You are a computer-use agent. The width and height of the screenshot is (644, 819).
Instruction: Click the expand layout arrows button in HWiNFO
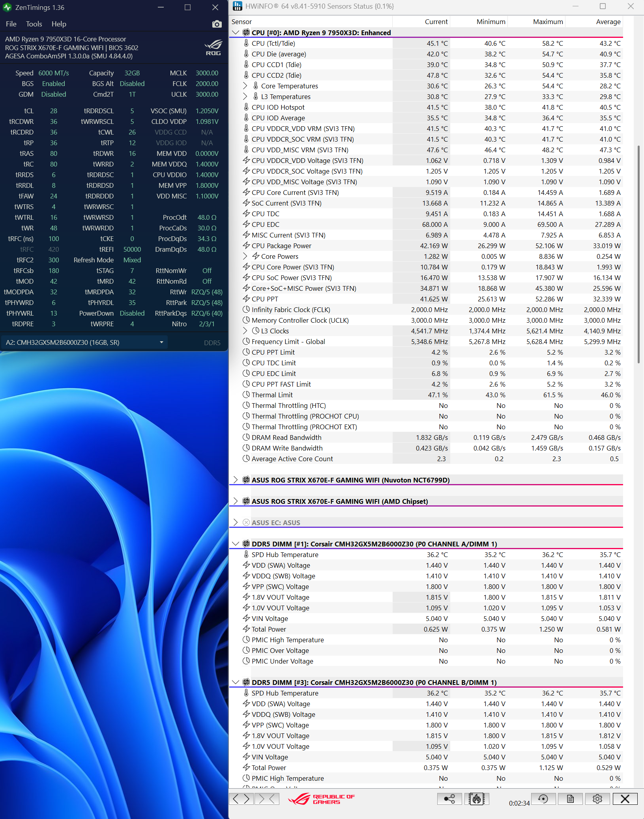[x=241, y=799]
